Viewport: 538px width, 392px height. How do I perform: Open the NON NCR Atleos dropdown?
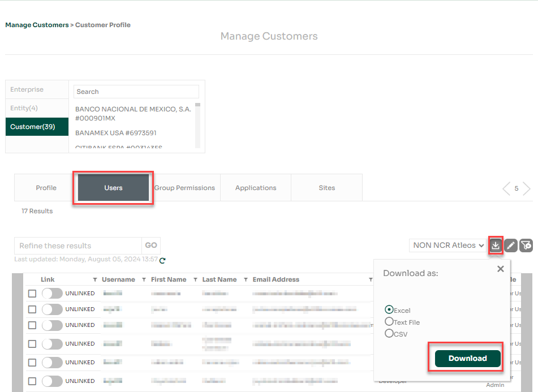tap(447, 245)
